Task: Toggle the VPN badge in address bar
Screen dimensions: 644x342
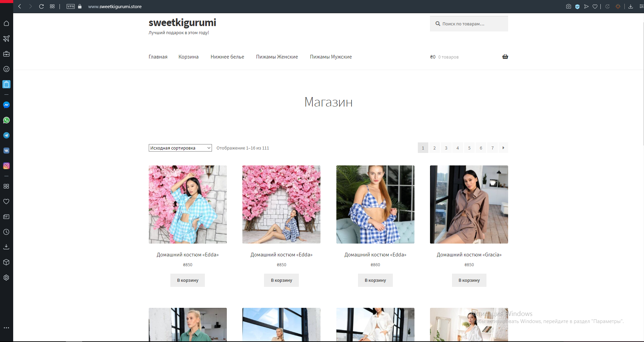Action: (71, 6)
